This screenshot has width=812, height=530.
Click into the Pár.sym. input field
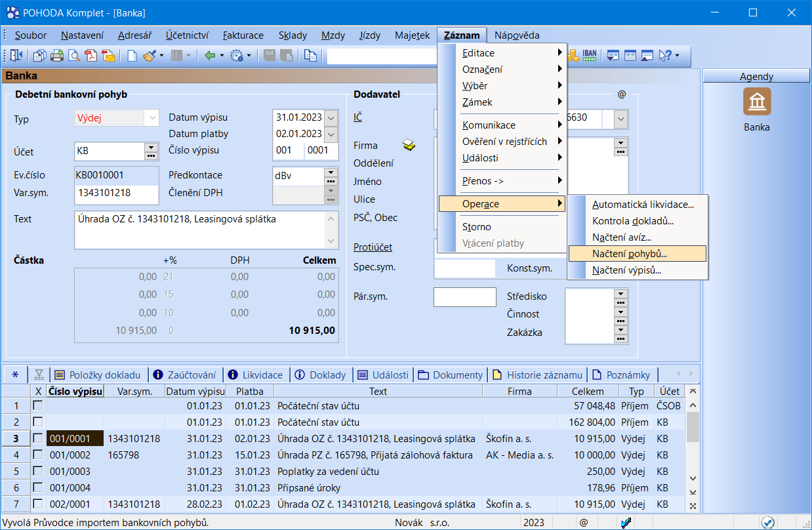pyautogui.click(x=464, y=296)
